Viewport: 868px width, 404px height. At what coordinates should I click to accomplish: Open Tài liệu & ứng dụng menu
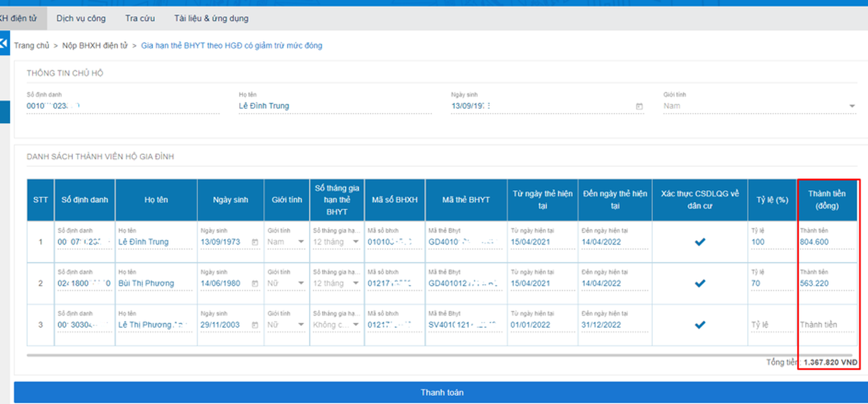(211, 18)
